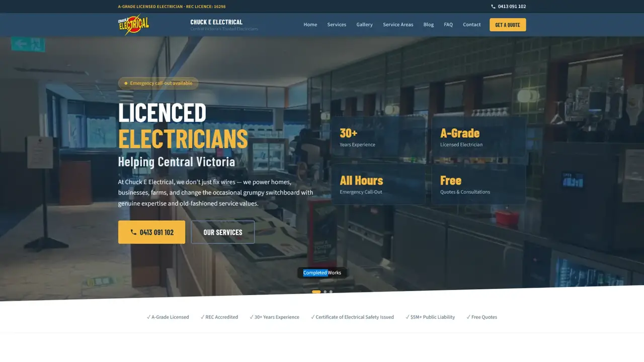Go to the Contact page

pyautogui.click(x=472, y=25)
